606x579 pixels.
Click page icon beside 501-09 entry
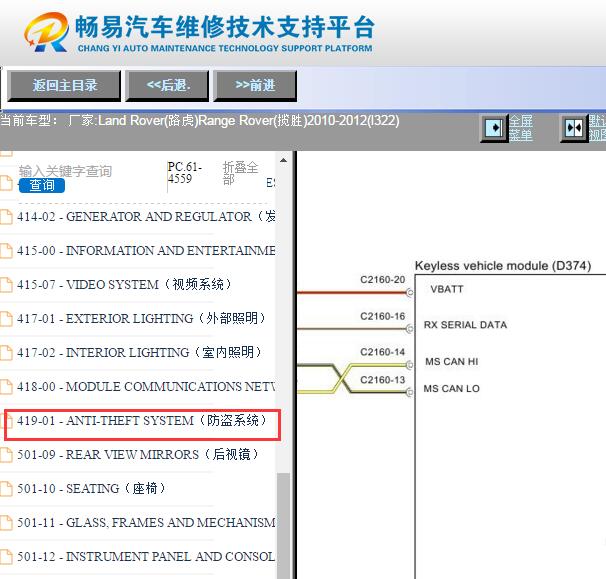click(x=6, y=455)
